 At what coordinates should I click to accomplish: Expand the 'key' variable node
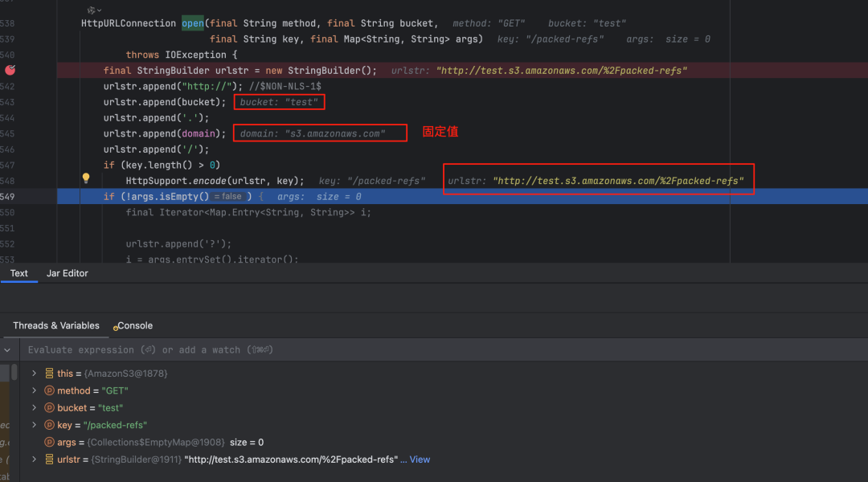[x=34, y=425]
